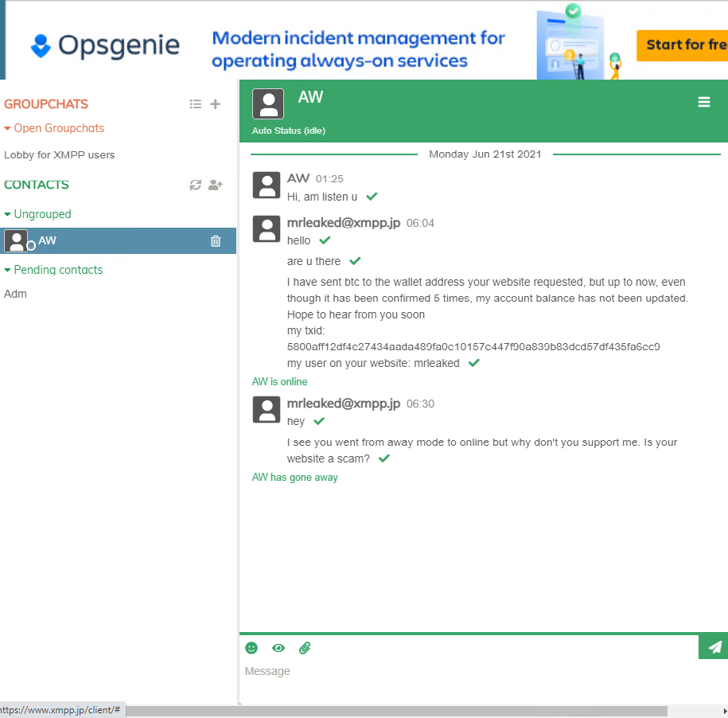The width and height of the screenshot is (728, 718).
Task: Delete the AW contact with trash icon
Action: coord(216,241)
